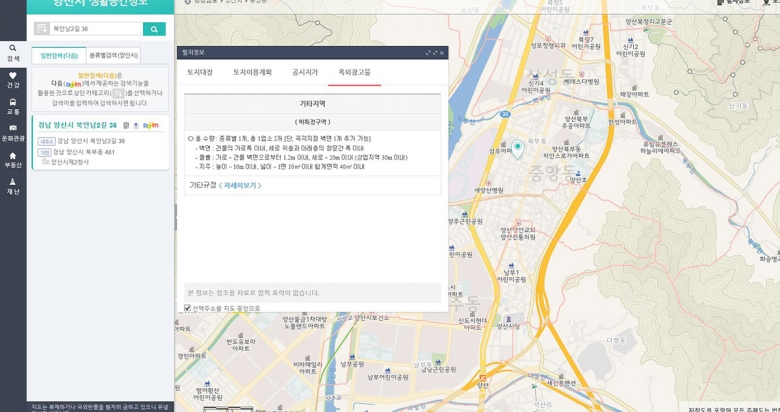Screen dimensions: 780x412
Task: Switch to the 일반검색(다음) tab
Action: pyautogui.click(x=59, y=56)
